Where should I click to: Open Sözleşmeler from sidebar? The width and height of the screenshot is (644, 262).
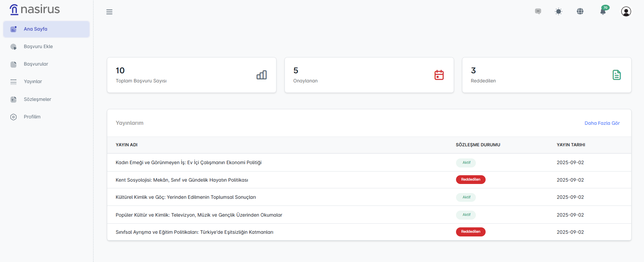tap(37, 99)
